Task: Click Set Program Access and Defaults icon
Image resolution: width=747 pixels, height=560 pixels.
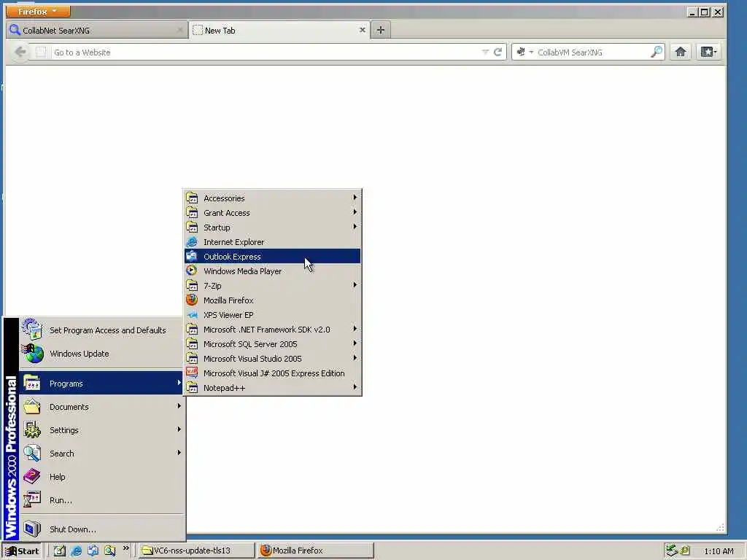Action: 32,330
